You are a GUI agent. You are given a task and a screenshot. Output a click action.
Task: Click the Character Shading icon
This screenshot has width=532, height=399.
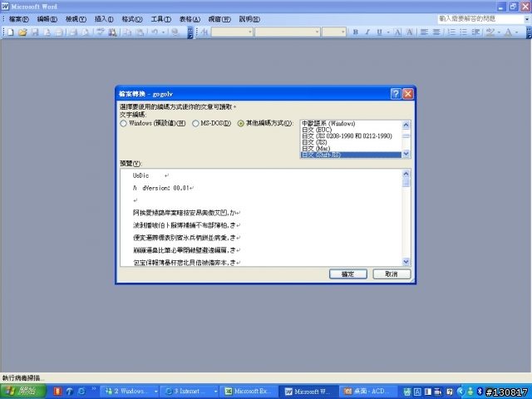pos(410,32)
